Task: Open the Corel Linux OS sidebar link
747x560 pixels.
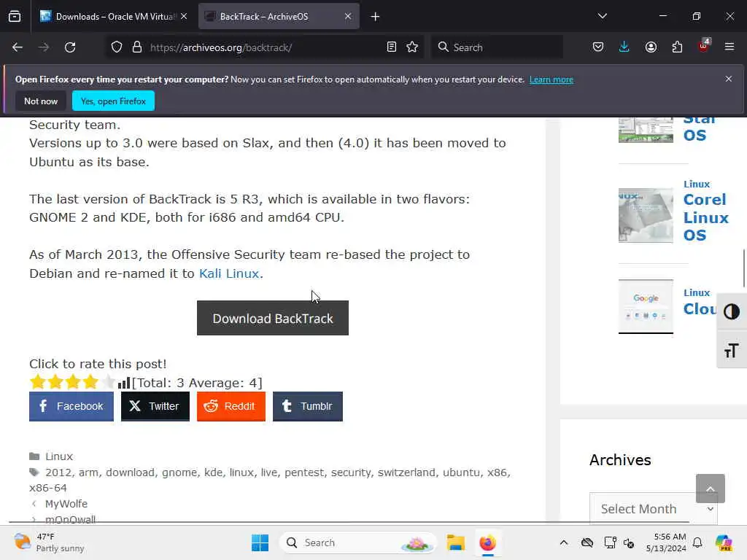Action: 706,217
